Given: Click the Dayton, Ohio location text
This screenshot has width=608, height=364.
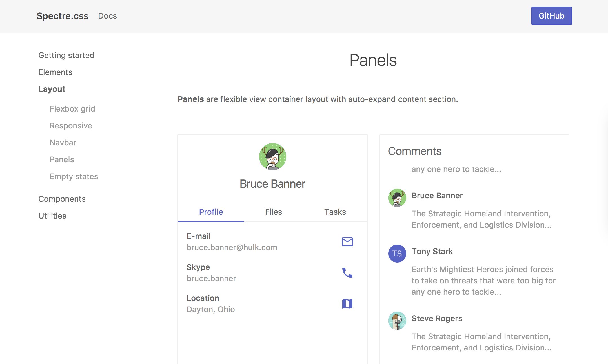Looking at the screenshot, I should pos(210,309).
